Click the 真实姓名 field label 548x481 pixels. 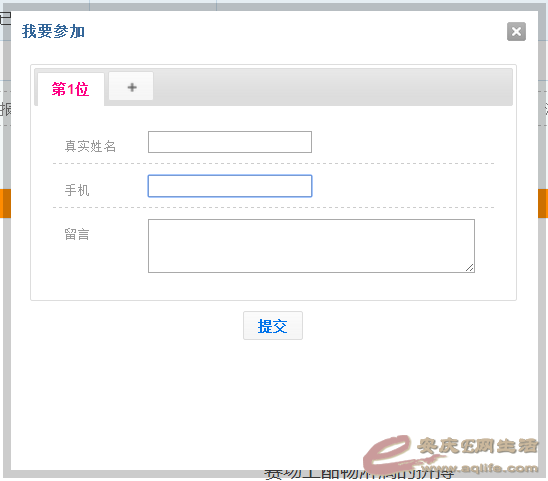[90, 146]
